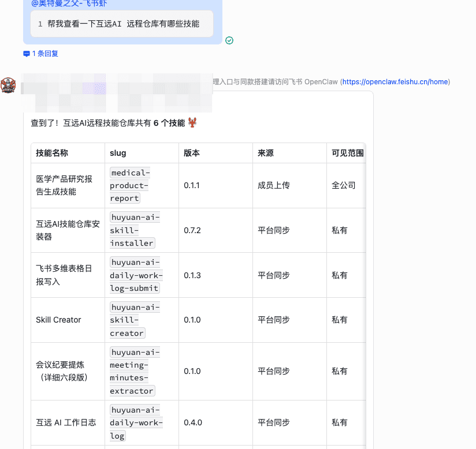Open the '1 条回复' reply thread

pos(40,54)
